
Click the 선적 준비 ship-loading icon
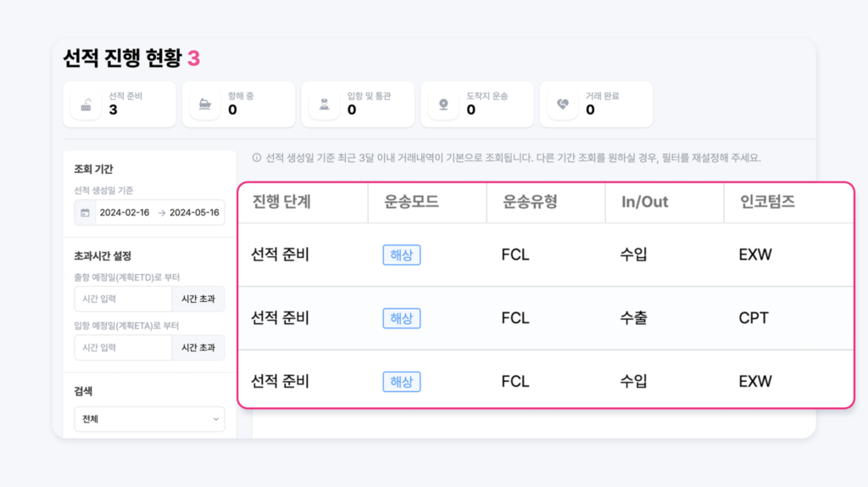tap(86, 104)
